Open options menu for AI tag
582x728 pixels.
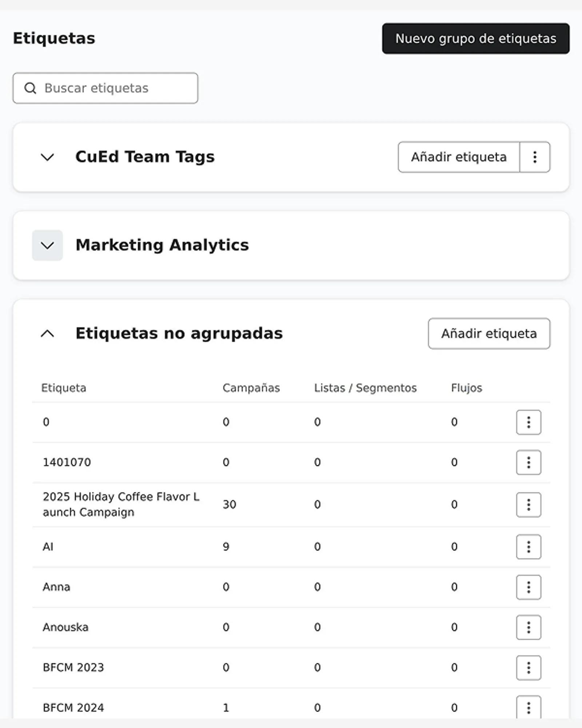529,547
